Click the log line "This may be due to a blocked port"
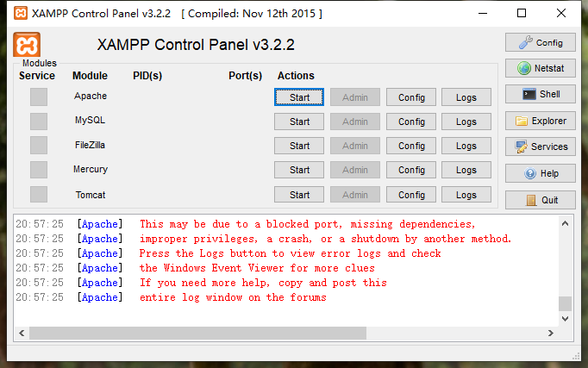The width and height of the screenshot is (588, 368). tap(308, 224)
